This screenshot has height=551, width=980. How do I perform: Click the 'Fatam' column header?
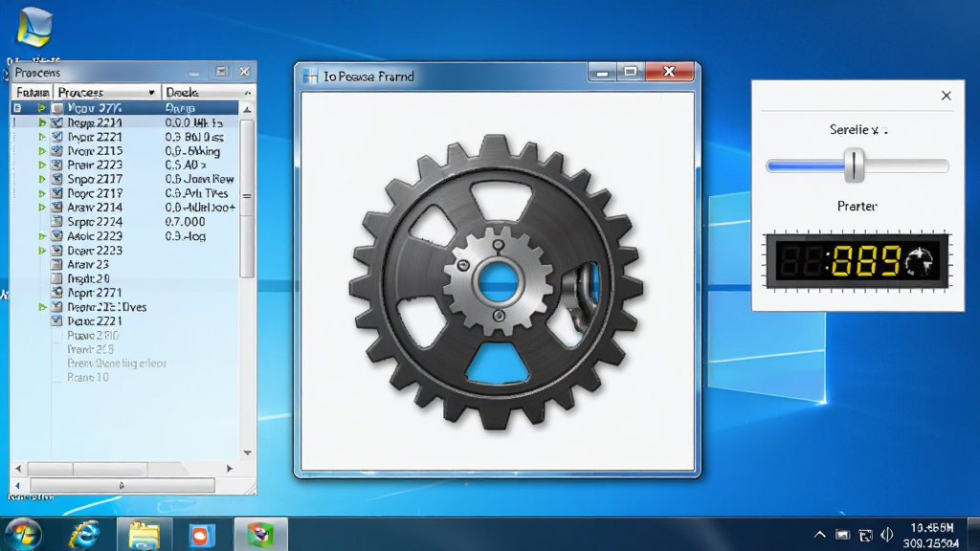click(33, 93)
